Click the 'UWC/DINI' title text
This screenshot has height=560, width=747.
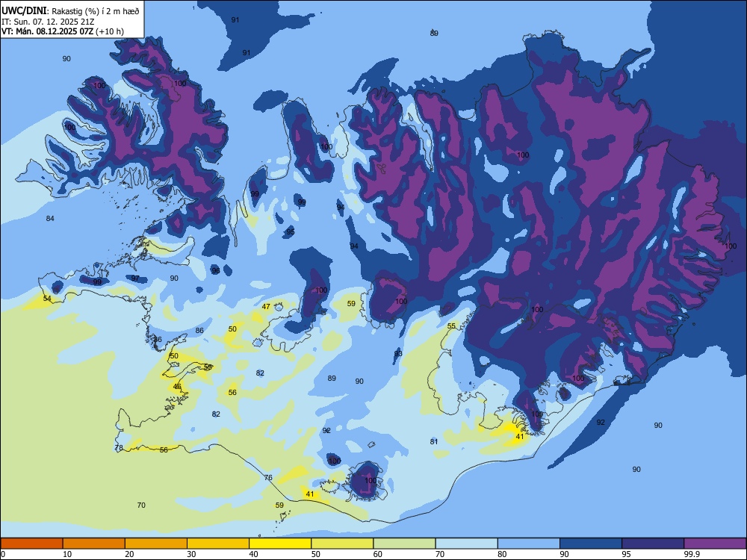coord(25,11)
